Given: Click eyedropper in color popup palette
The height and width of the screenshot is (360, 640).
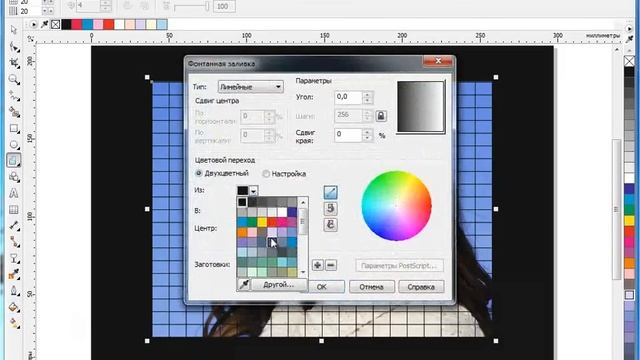Looking at the screenshot, I should [244, 284].
